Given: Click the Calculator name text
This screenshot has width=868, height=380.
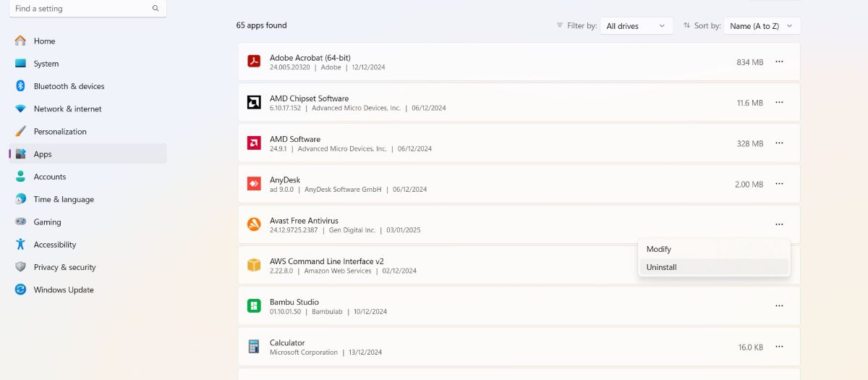Looking at the screenshot, I should [x=287, y=343].
